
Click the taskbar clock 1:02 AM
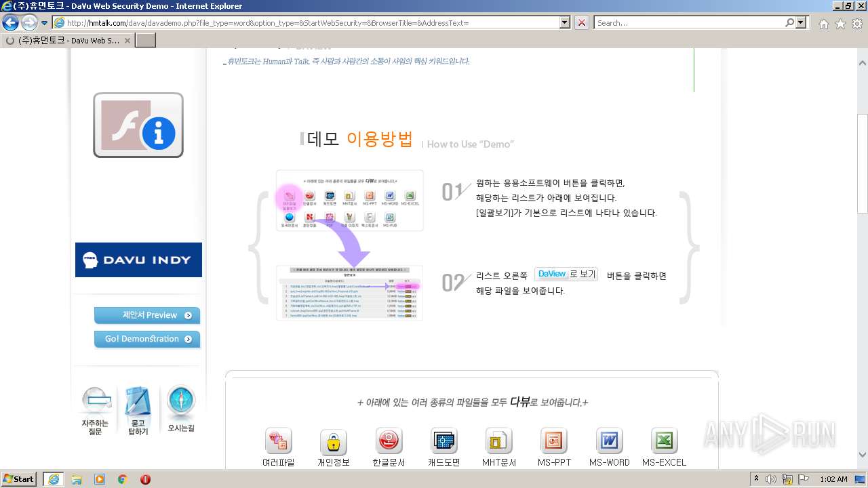pyautogui.click(x=833, y=479)
